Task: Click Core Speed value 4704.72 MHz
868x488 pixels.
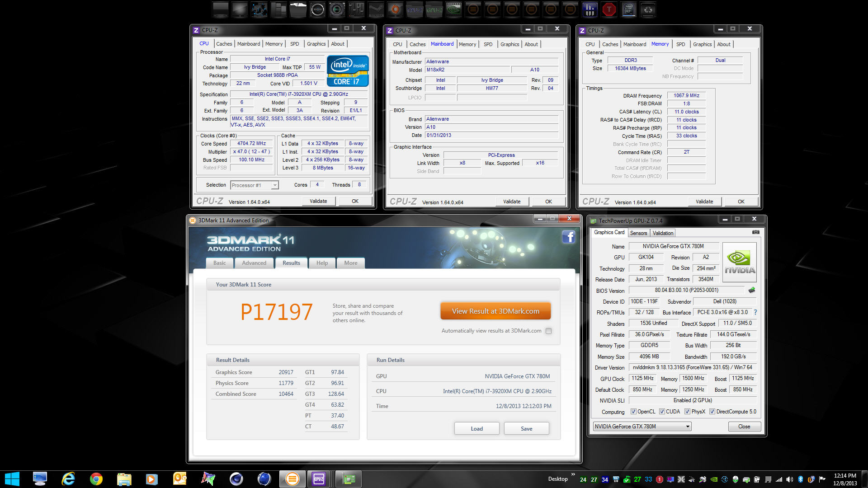Action: (252, 143)
